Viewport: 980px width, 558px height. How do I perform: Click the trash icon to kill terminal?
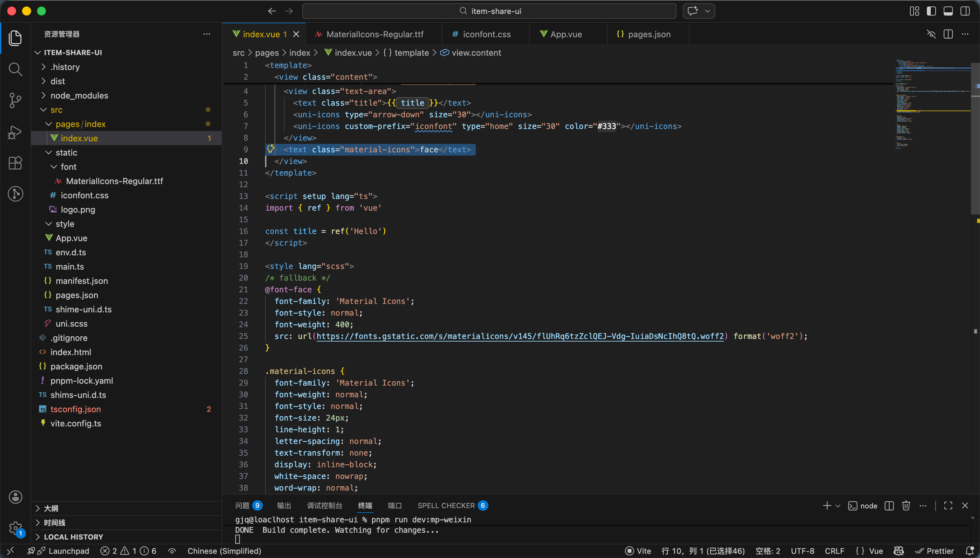coord(906,506)
